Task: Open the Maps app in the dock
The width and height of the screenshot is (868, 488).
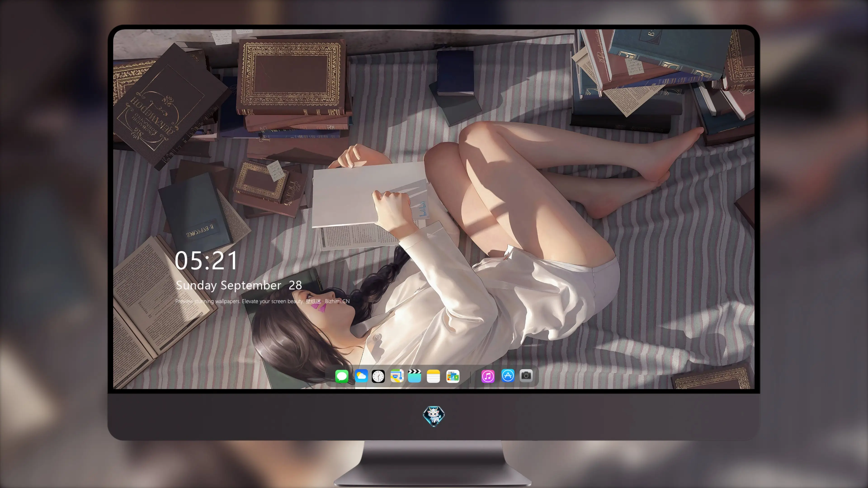Action: coord(397,376)
